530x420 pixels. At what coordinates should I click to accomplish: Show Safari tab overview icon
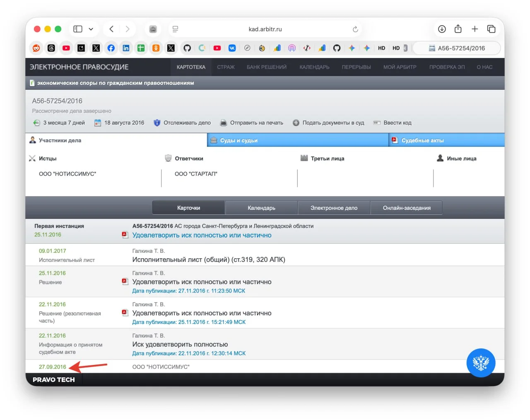click(491, 29)
